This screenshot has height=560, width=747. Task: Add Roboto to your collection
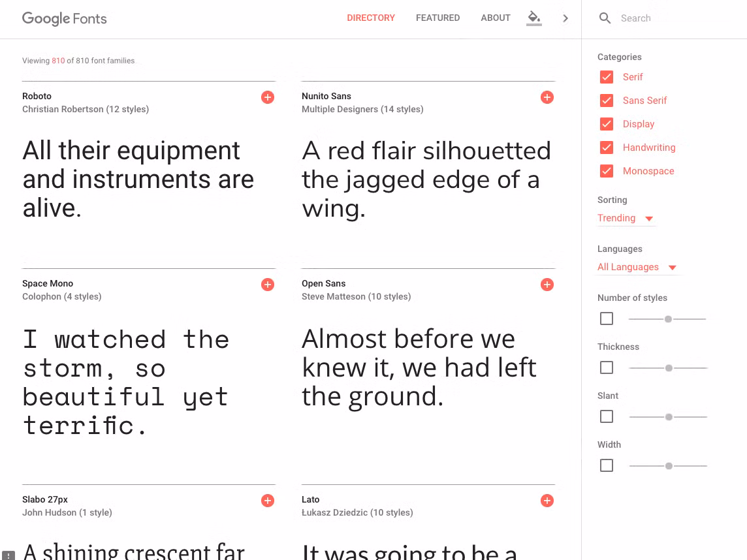pyautogui.click(x=267, y=97)
